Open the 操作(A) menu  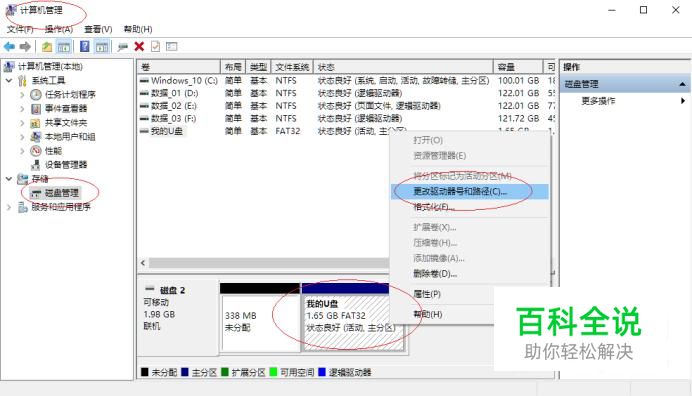pos(59,29)
